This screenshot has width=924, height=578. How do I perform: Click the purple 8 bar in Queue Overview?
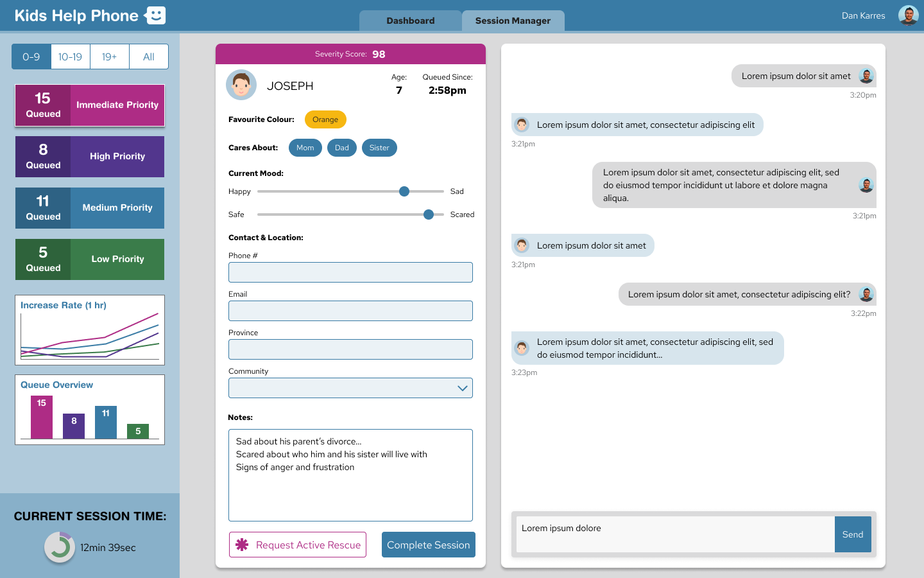[x=74, y=426]
